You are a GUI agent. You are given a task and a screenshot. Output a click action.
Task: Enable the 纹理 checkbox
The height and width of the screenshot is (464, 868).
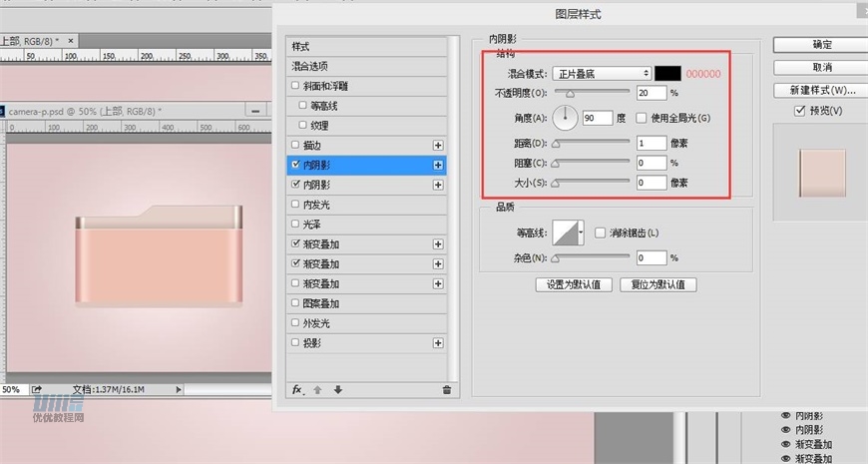302,125
